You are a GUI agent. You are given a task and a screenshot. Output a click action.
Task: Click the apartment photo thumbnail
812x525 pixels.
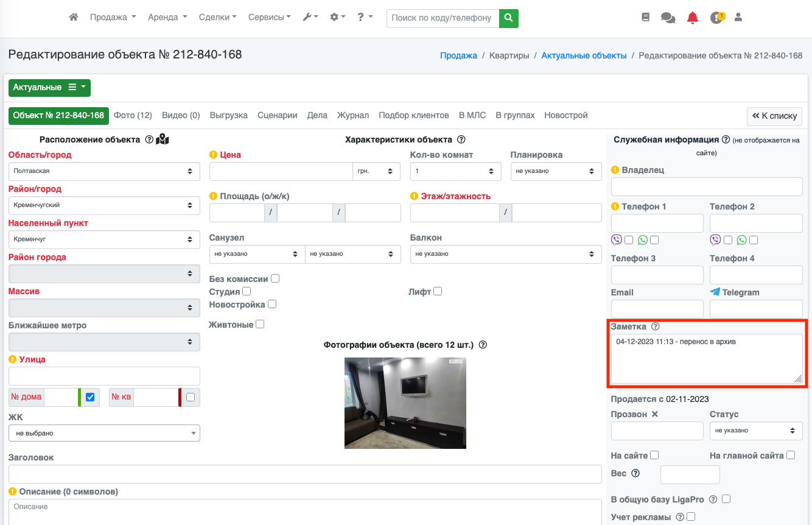[x=405, y=403]
